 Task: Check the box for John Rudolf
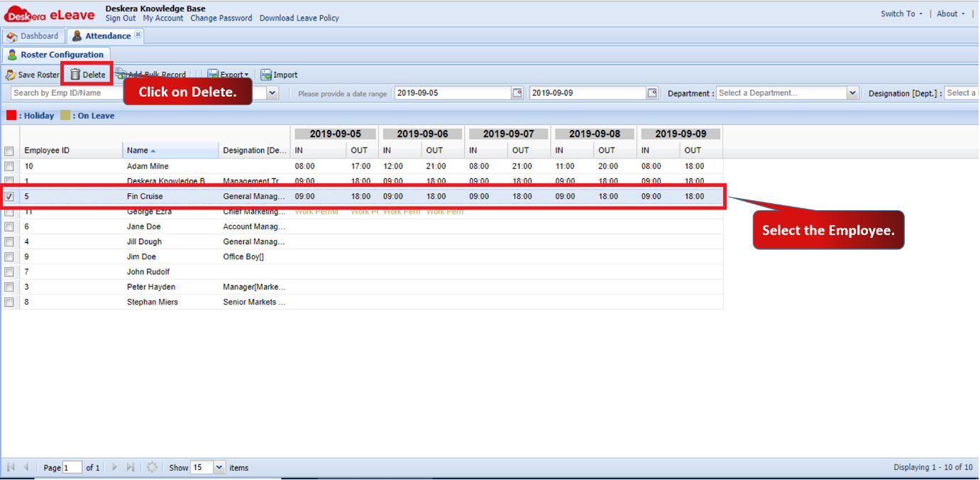pyautogui.click(x=9, y=272)
